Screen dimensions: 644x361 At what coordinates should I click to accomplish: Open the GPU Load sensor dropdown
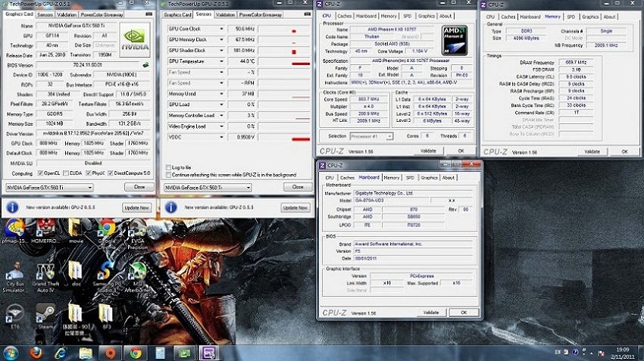click(x=221, y=104)
